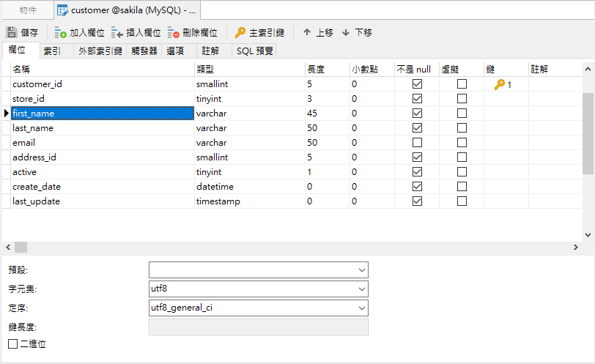This screenshot has height=364, width=595.
Task: Enable the 二進位 (Binary) checkbox
Action: pyautogui.click(x=12, y=343)
